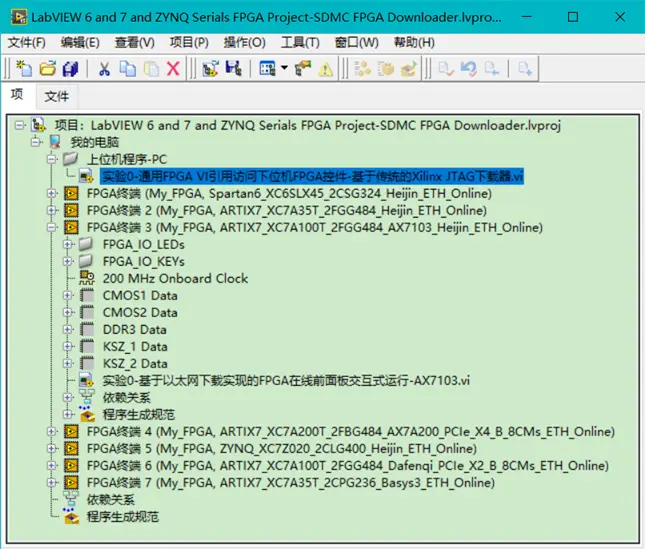Click the bottom 程序生成规范 build icon

click(71, 517)
